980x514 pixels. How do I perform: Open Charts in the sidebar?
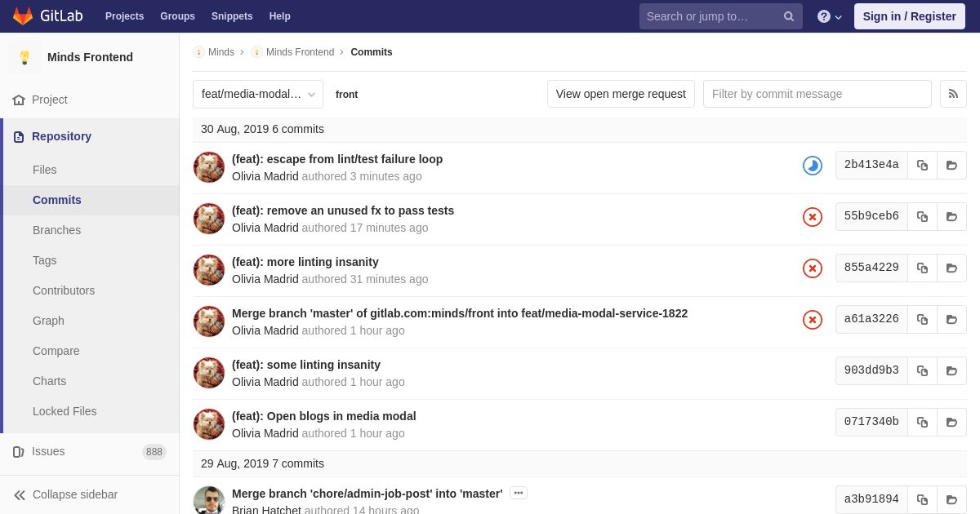pos(49,381)
